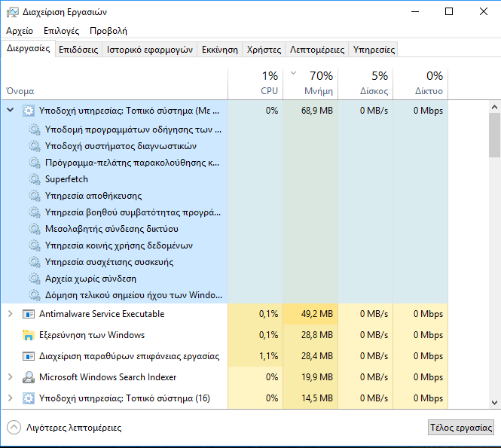
Task: Switch to the Εκκίνηση tab
Action: 220,50
